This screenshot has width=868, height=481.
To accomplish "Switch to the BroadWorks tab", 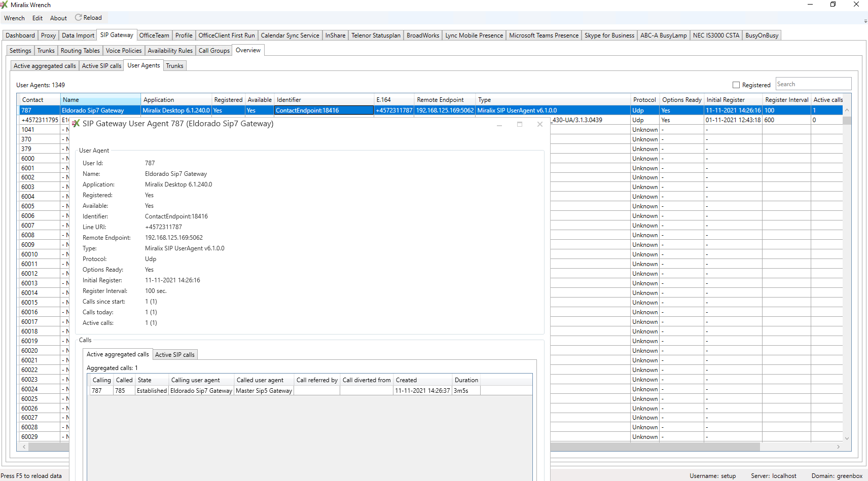I will click(423, 35).
